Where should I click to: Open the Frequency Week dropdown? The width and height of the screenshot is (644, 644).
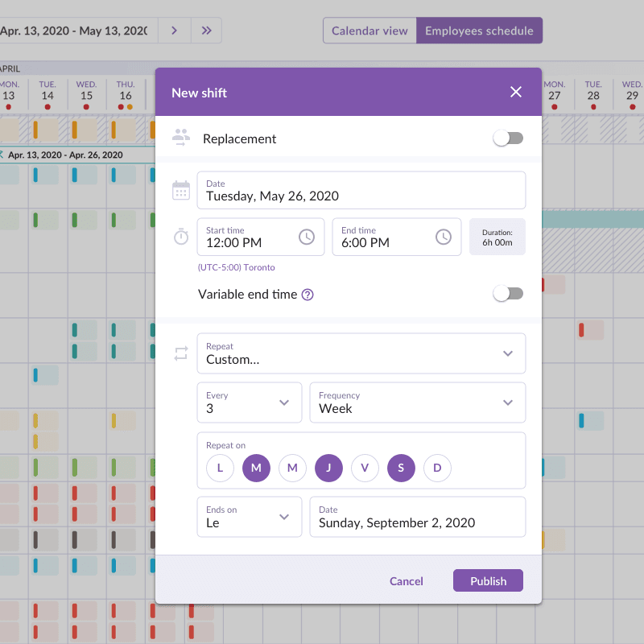tap(417, 402)
